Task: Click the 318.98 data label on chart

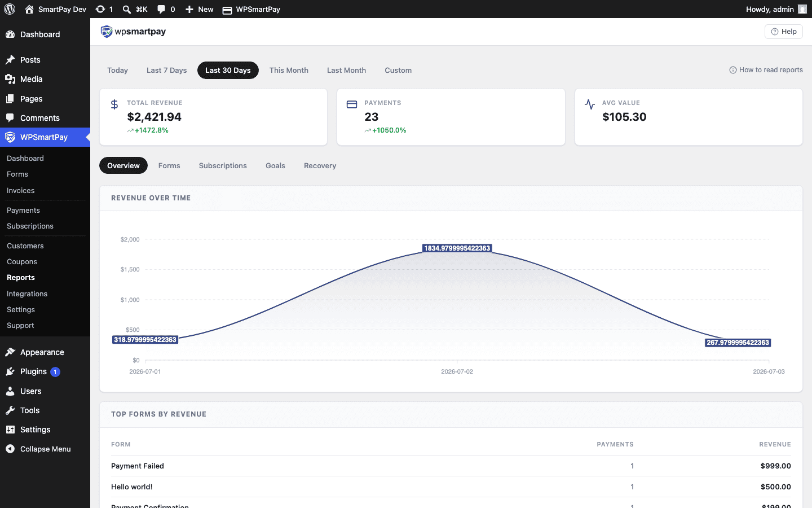Action: coord(145,340)
